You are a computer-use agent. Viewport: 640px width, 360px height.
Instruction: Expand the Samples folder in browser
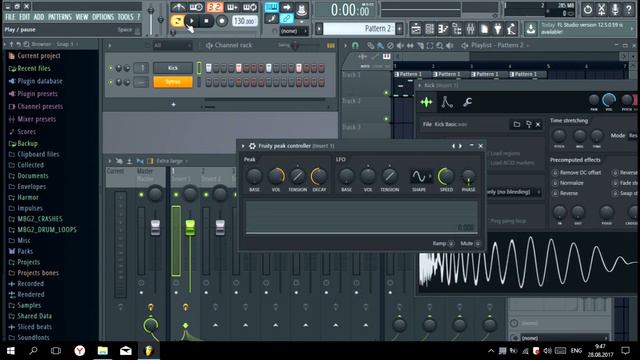(29, 305)
